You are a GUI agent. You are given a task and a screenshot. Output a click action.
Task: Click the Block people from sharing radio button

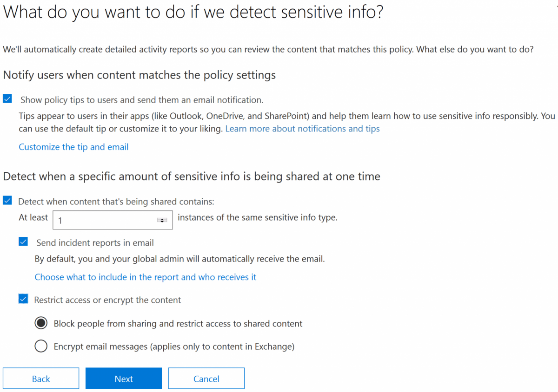click(x=40, y=323)
